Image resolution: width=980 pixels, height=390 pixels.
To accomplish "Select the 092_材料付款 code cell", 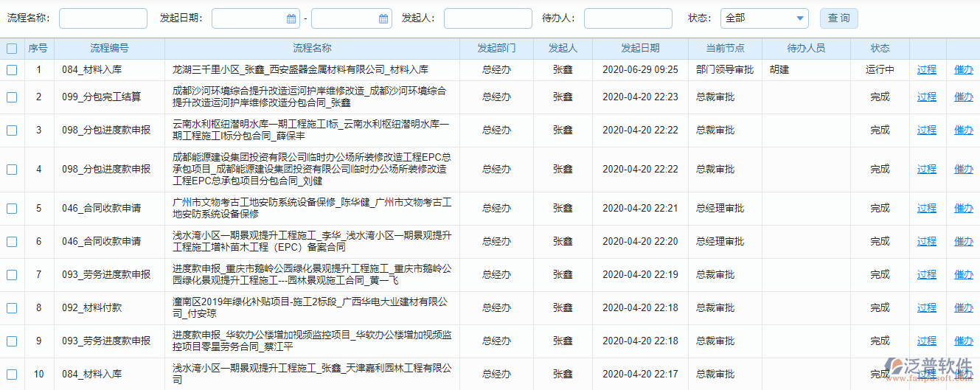I will coord(92,308).
